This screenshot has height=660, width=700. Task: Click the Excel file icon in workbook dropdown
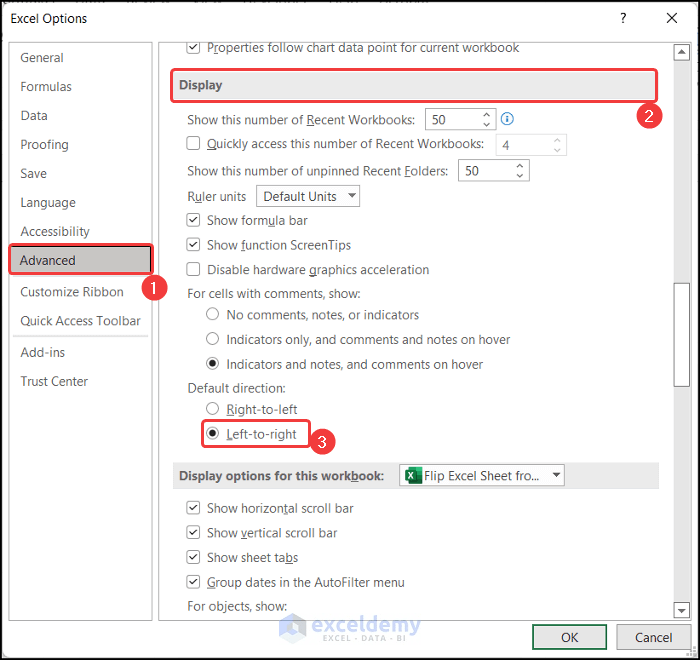click(413, 475)
